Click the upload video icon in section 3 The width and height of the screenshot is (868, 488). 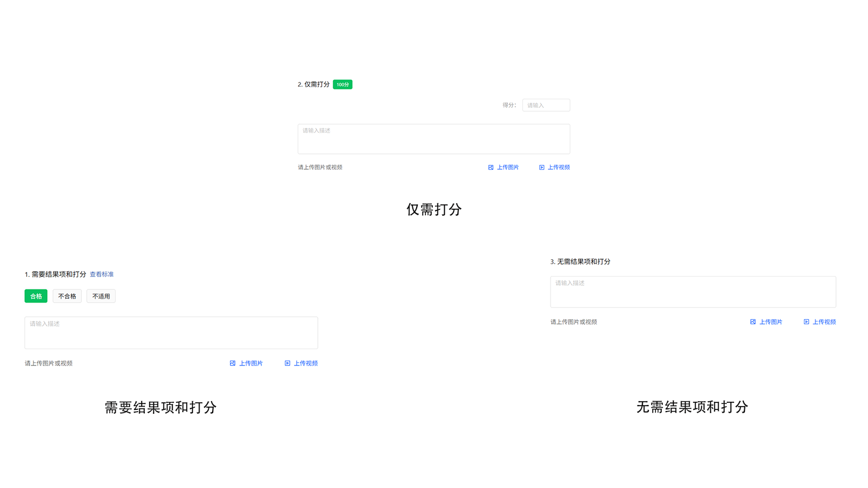click(x=806, y=322)
